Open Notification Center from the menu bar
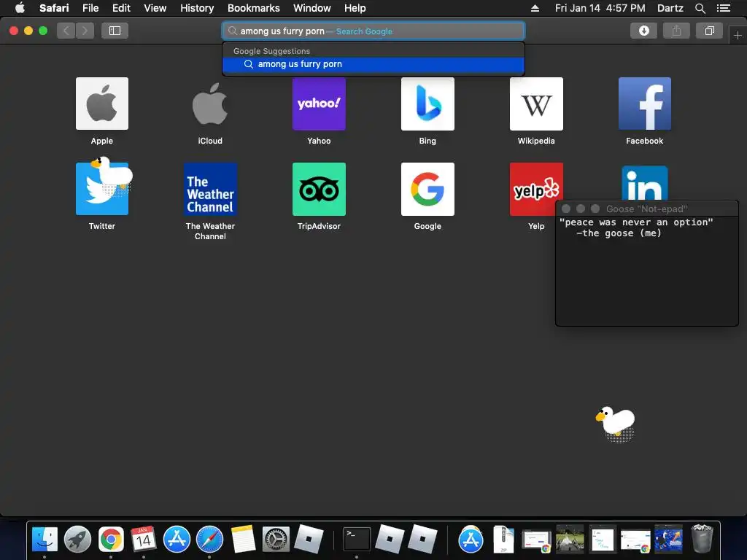The height and width of the screenshot is (560, 747). 723,8
